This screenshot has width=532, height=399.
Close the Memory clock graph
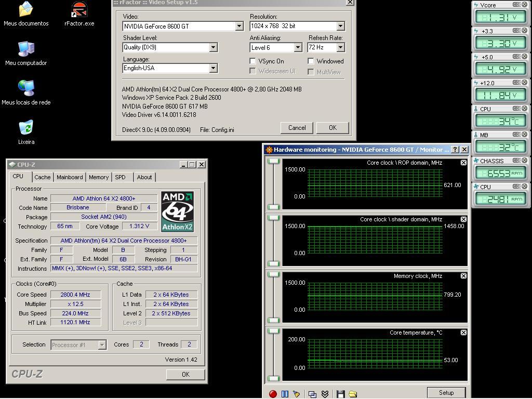(463, 276)
